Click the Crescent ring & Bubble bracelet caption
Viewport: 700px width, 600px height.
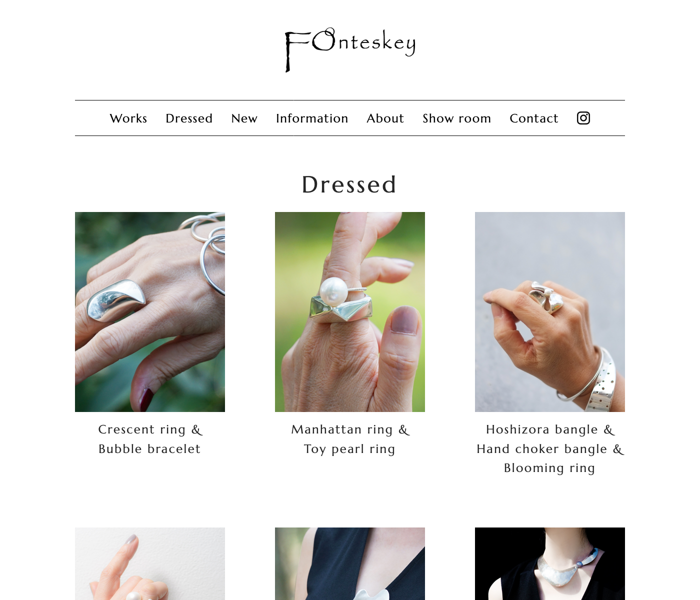[x=150, y=439]
